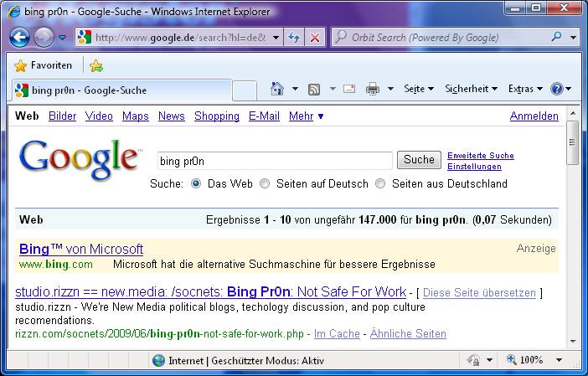The image size is (588, 376).
Task: Expand the status bar security dropdown
Action: (x=489, y=360)
